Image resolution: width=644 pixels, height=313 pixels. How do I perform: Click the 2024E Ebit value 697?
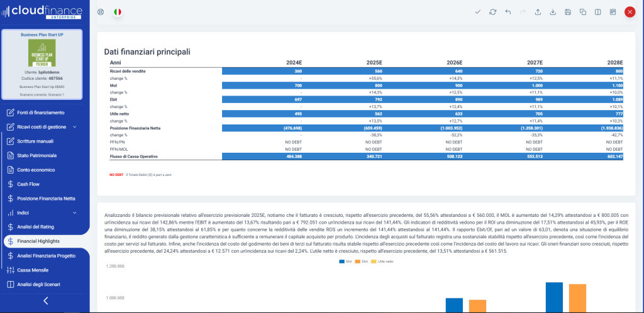click(297, 100)
